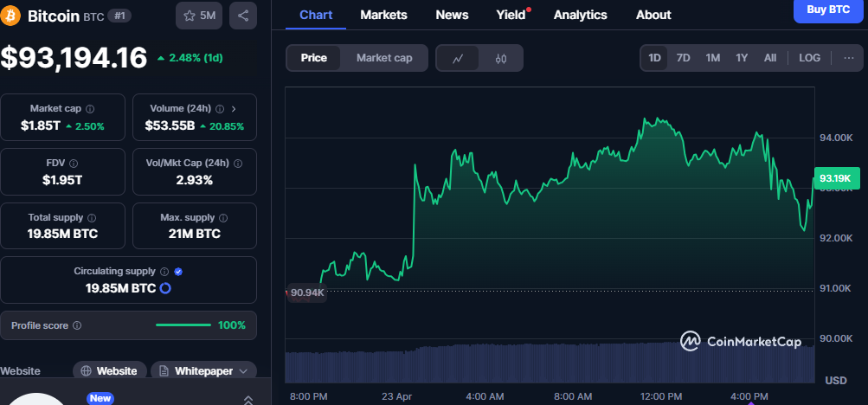
Task: Select the All time range
Action: 770,57
